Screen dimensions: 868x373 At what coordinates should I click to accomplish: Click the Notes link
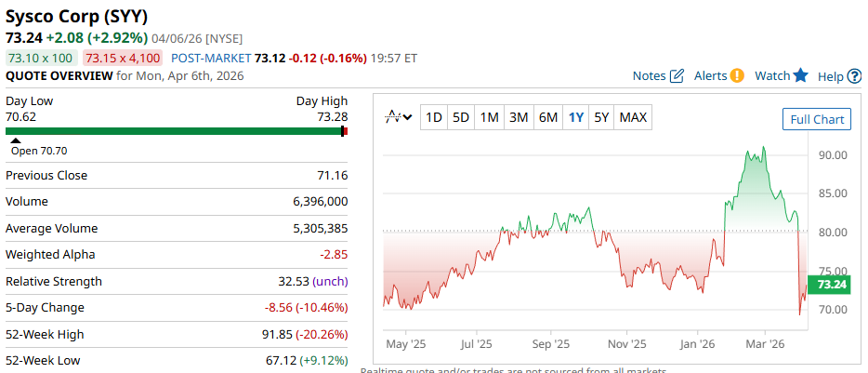tap(649, 75)
